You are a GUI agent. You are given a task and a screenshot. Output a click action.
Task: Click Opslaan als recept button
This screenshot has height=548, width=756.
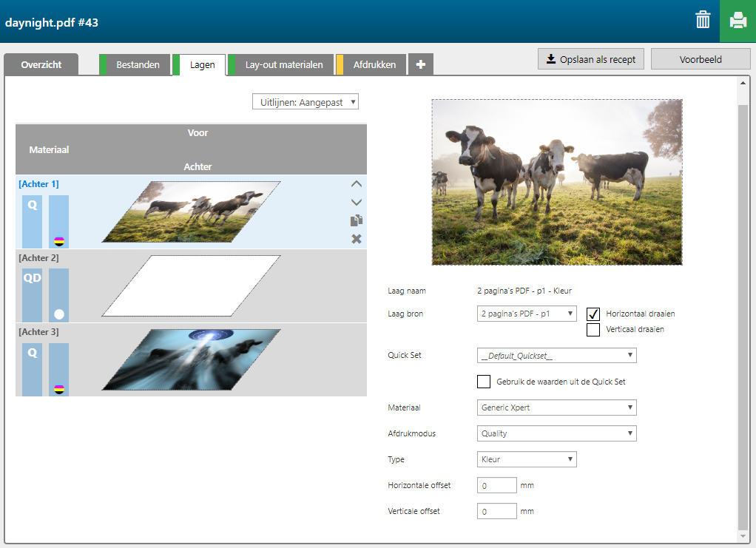[x=590, y=59]
